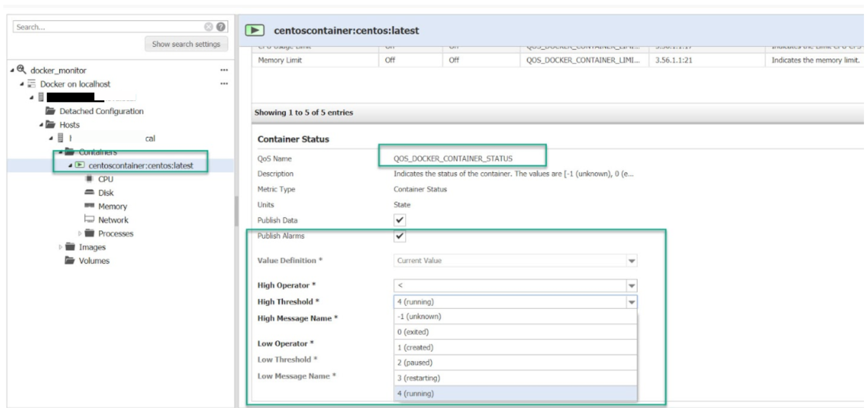868x408 pixels.
Task: Uncheck the Publish Alarms checkbox
Action: click(399, 236)
